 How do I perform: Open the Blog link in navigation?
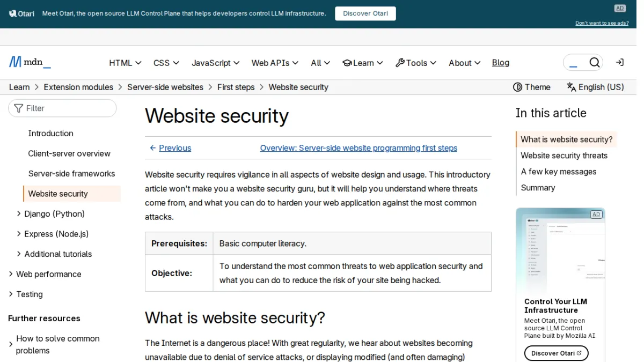coord(501,63)
